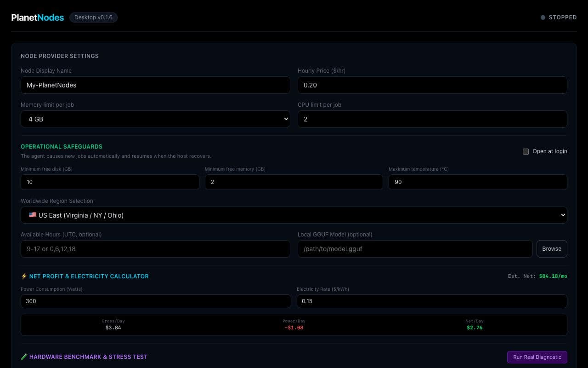Click Run Real Diagnostic button
Screen dimensions: 588x368
[537, 357]
